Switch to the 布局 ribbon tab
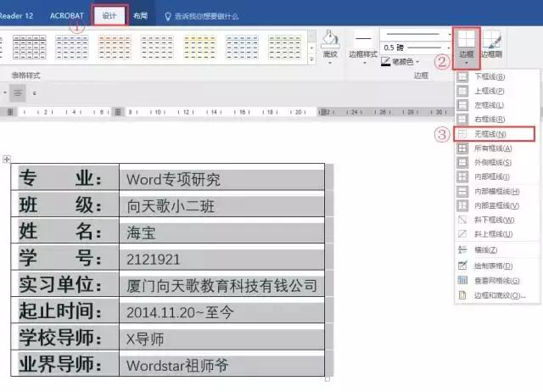The image size is (543, 392). pos(140,15)
